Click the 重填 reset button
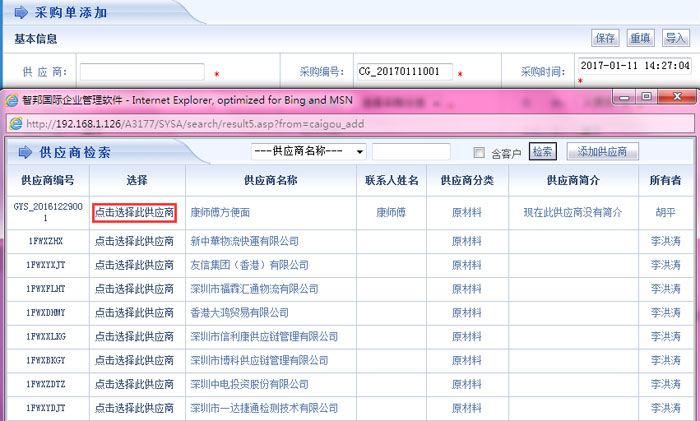 [640, 38]
